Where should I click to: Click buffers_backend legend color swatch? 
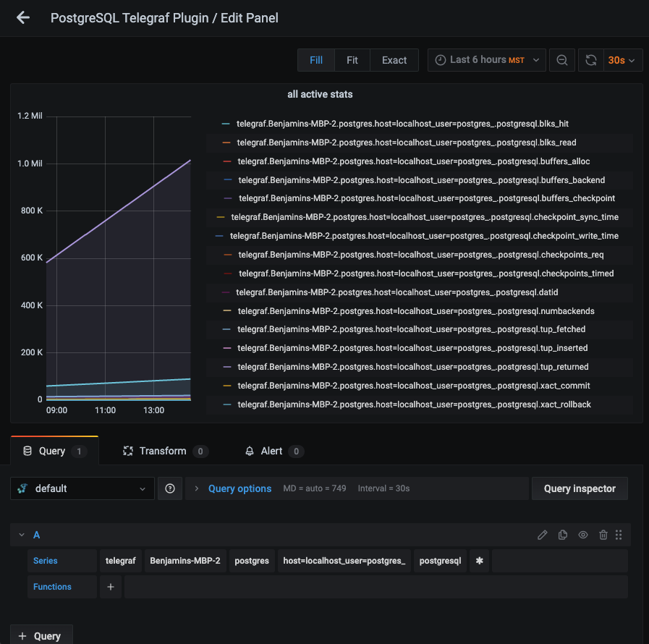(x=228, y=180)
